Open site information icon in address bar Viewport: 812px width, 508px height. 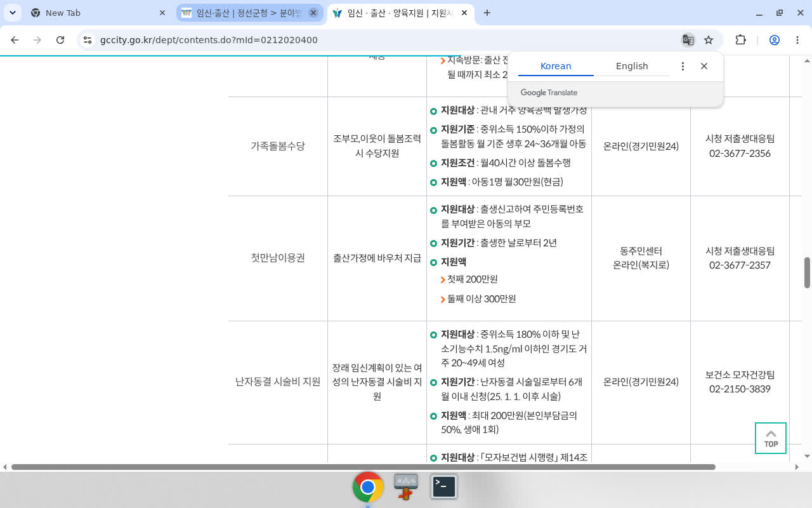click(x=88, y=40)
